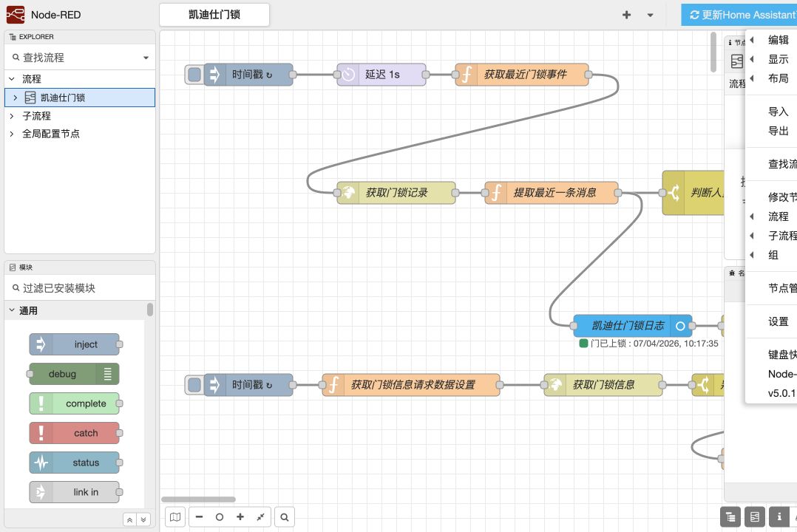Show the info sidebar tab
This screenshot has width=797, height=532.
click(x=779, y=517)
